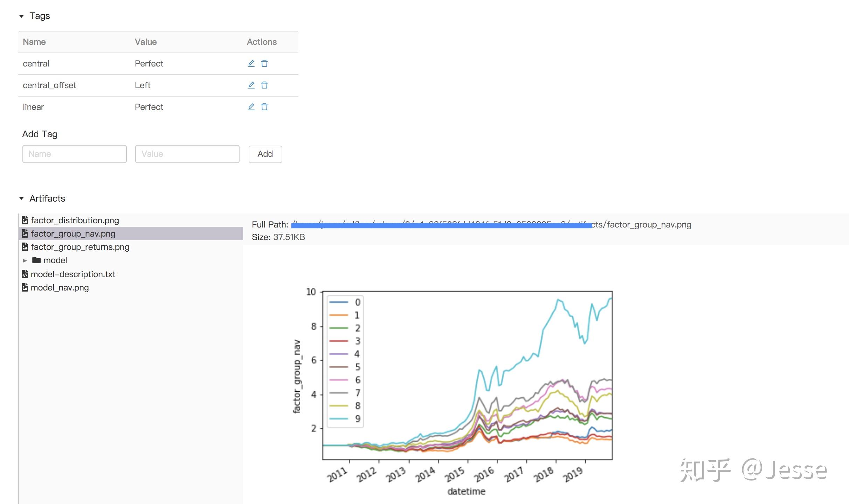Screen dimensions: 849x504
Task: Open factor_distribution.png artifact
Action: (x=75, y=220)
